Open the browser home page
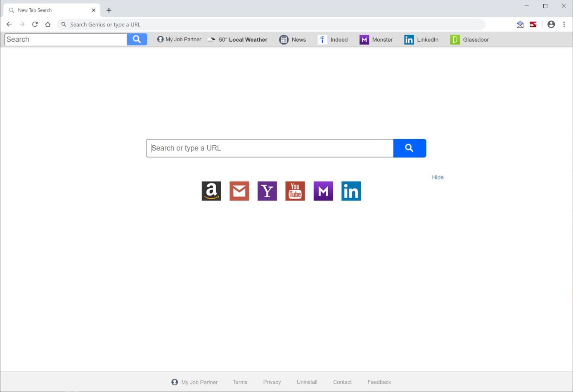This screenshot has width=573, height=392. click(x=48, y=24)
